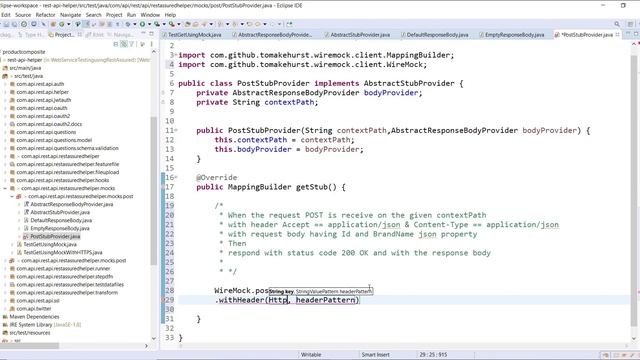Collapse the import block fold at line 3
Image resolution: width=640 pixels, height=360 pixels.
(176, 55)
